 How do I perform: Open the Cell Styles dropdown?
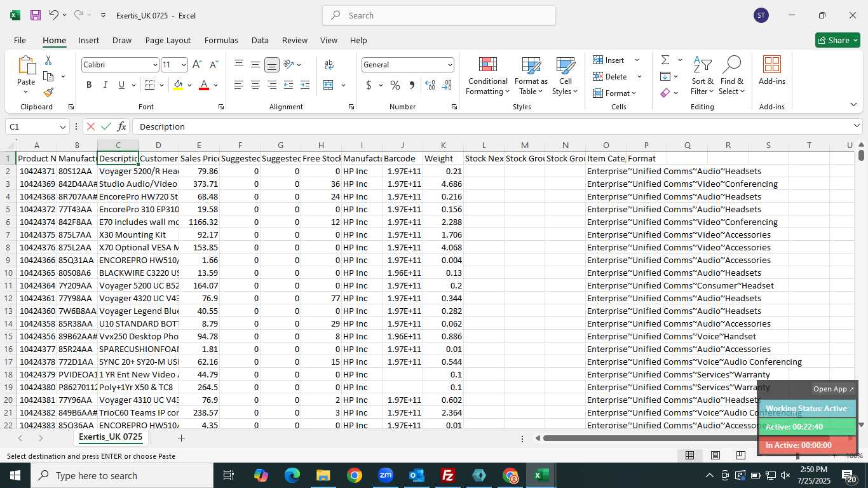tap(565, 75)
